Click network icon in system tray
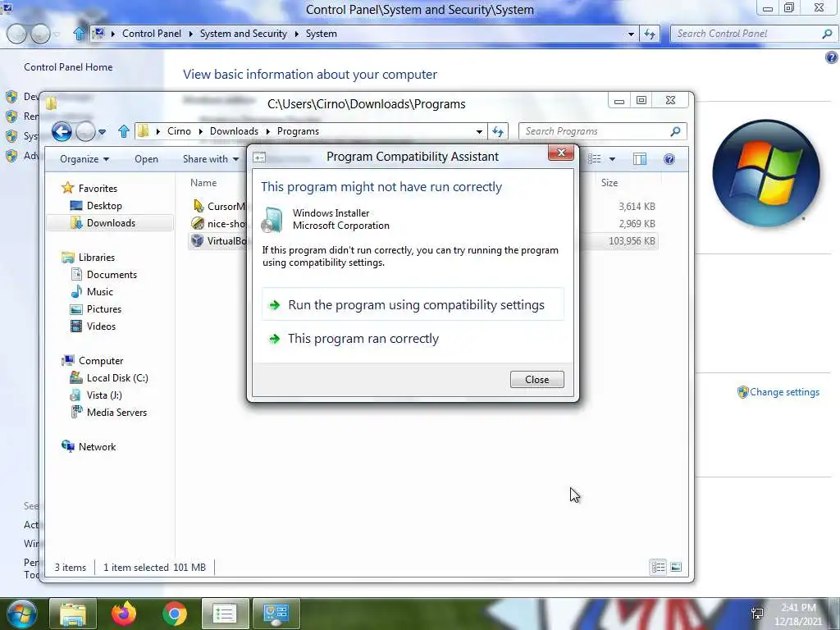Image resolution: width=840 pixels, height=630 pixels. click(x=757, y=614)
